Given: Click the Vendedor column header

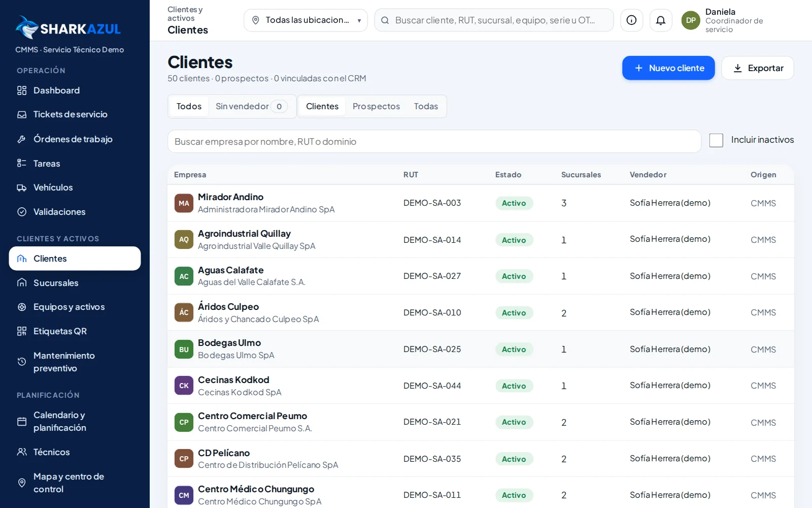Looking at the screenshot, I should tap(648, 175).
